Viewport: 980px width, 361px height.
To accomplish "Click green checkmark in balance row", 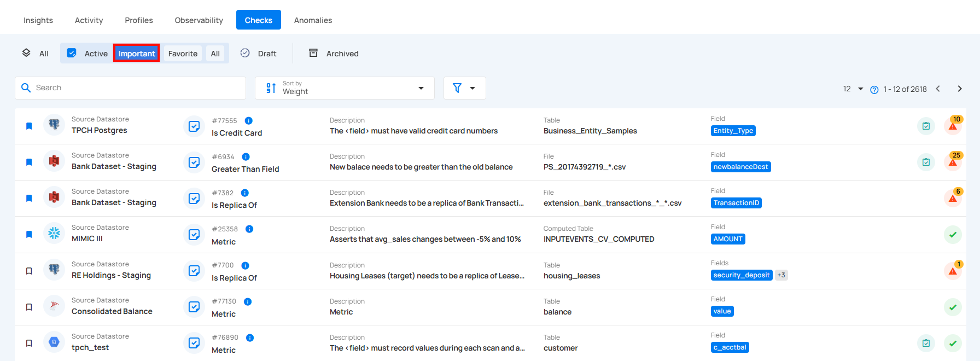I will click(953, 307).
